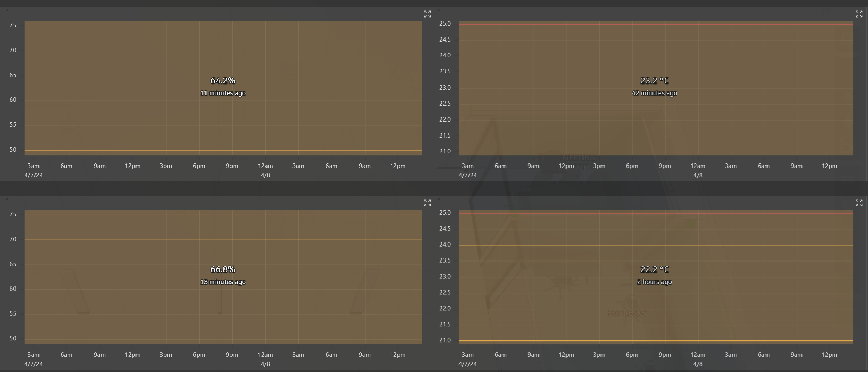Click the "2 hours ago" timestamp
This screenshot has height=372, width=868.
coord(654,282)
